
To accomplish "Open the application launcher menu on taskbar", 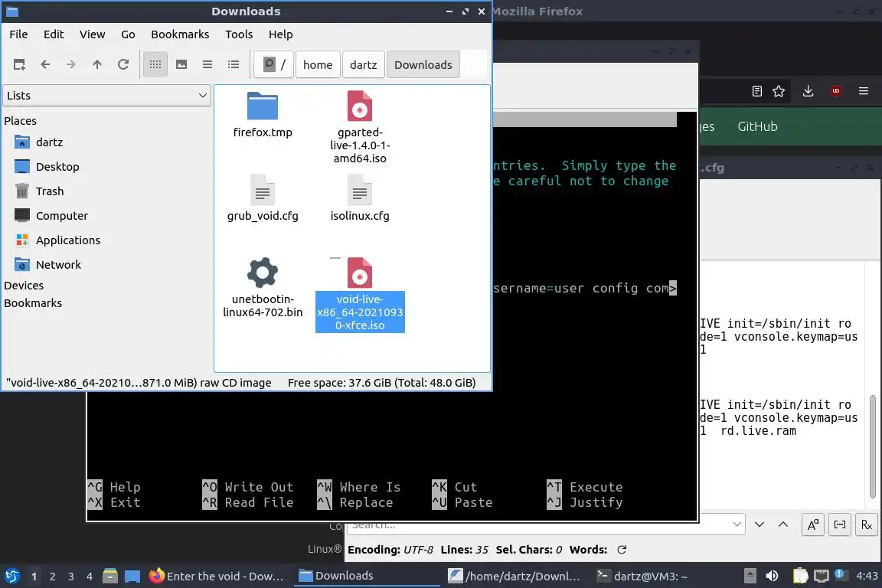I will click(11, 577).
